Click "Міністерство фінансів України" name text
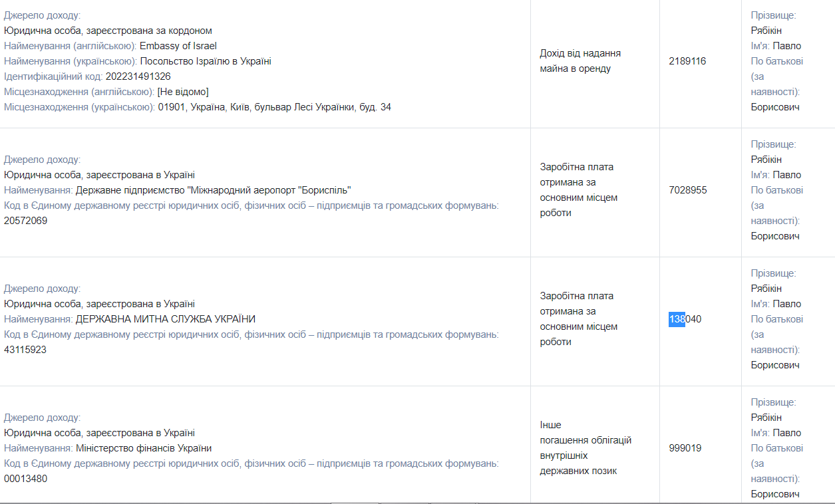The width and height of the screenshot is (835, 504). [x=144, y=448]
